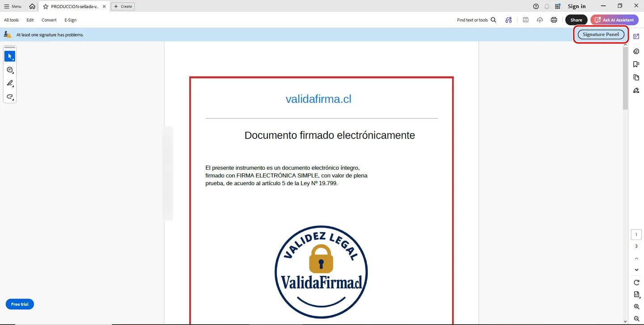This screenshot has height=325, width=644.
Task: Open the Convert menu item
Action: 49,20
